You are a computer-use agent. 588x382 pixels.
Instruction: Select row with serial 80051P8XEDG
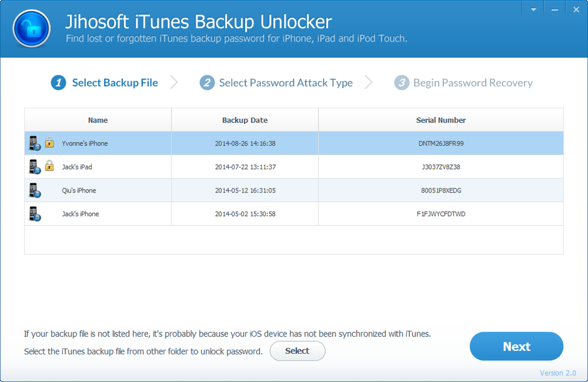pos(441,191)
